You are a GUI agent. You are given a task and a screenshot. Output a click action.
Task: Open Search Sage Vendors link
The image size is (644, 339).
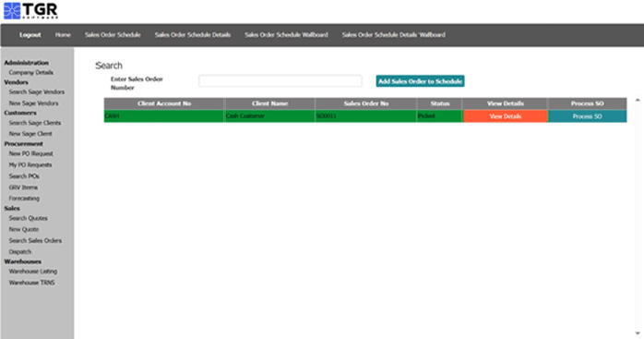(37, 91)
